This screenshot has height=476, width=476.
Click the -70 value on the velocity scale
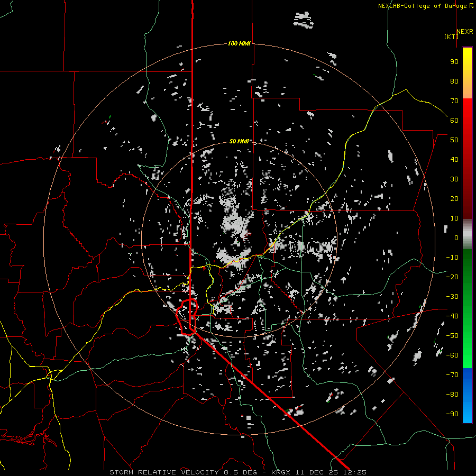point(452,375)
